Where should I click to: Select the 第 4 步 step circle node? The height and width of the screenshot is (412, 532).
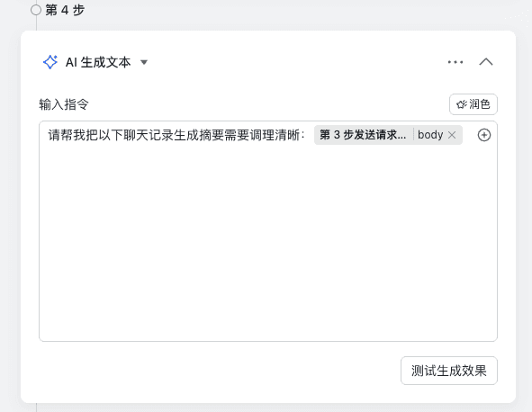[36, 10]
